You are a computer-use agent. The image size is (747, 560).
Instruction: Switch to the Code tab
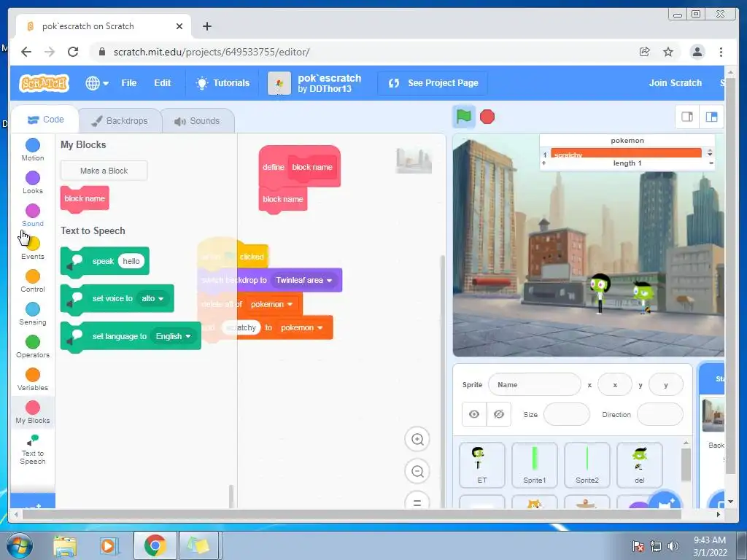point(45,120)
